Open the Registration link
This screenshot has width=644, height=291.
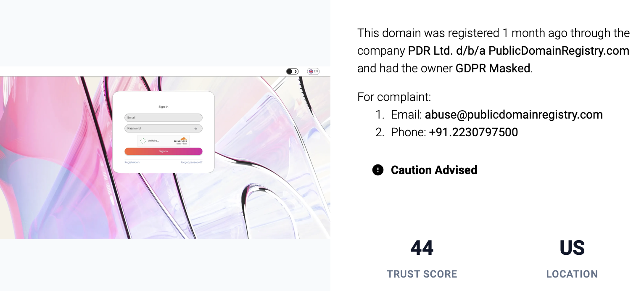click(132, 162)
